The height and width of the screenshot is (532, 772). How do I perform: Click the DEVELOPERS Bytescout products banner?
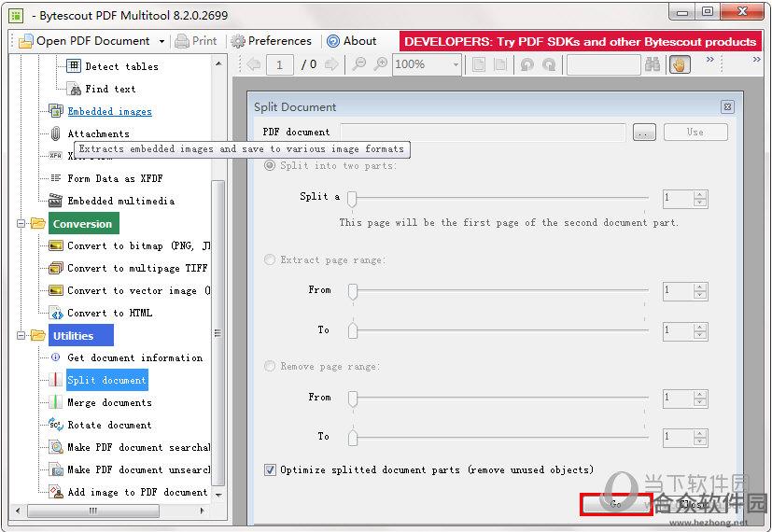click(580, 42)
